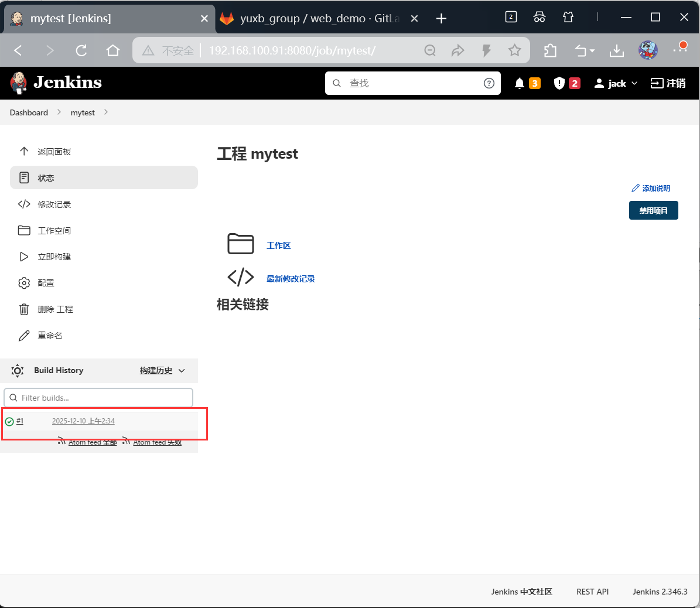
Task: Click 删除 工程 in the sidebar
Action: (x=104, y=309)
